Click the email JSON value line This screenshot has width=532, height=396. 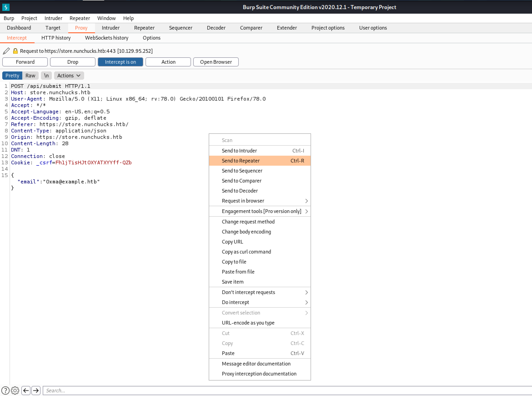(x=59, y=182)
